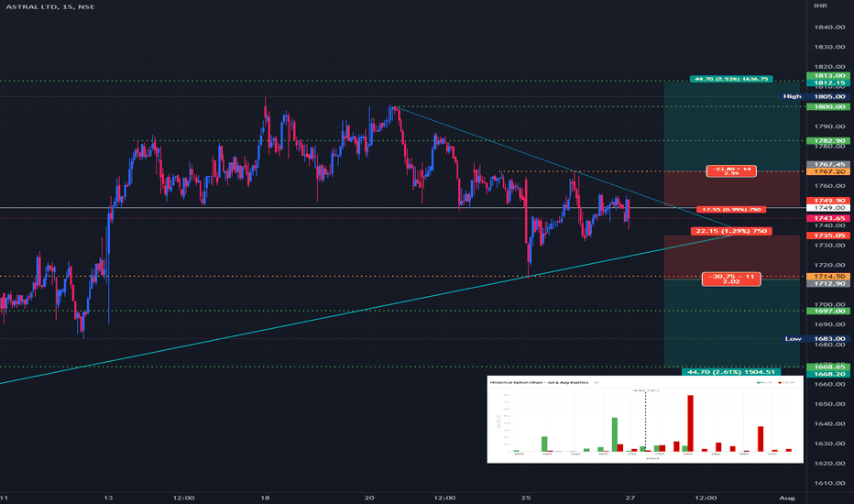Select the 1743.65 pink current price label
The height and width of the screenshot is (504, 854).
click(x=827, y=218)
